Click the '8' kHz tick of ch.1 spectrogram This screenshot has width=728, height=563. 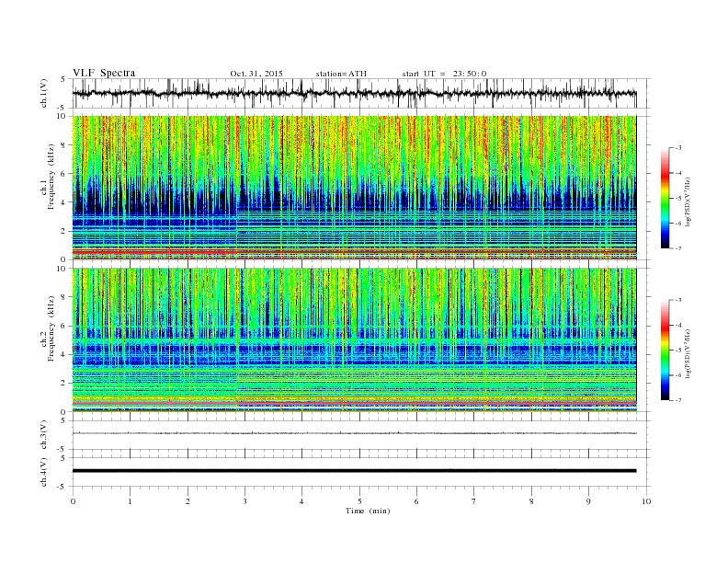click(x=64, y=145)
